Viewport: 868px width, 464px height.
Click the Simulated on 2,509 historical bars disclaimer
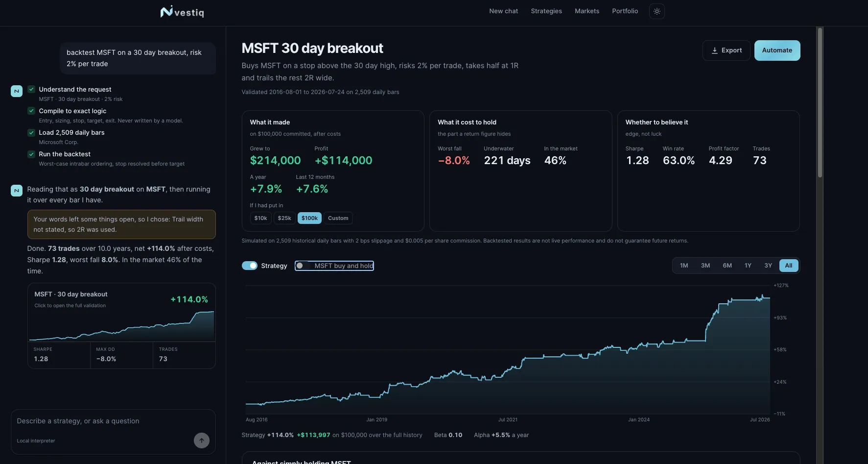[465, 241]
